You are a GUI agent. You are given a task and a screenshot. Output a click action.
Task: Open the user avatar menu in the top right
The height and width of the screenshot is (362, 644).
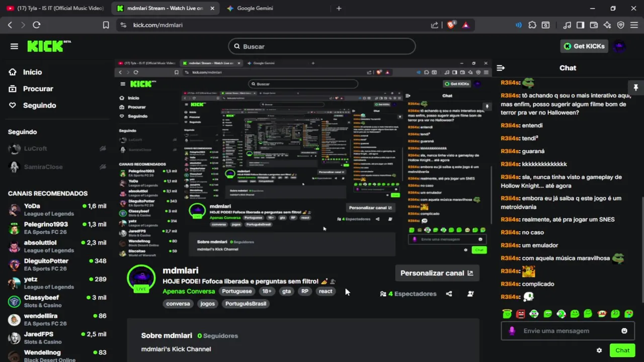click(x=619, y=46)
